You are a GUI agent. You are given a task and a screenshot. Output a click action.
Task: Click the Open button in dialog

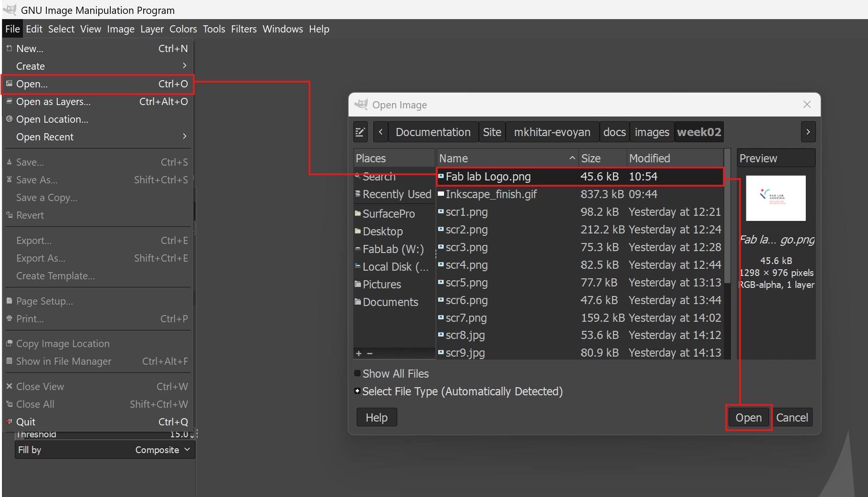tap(749, 418)
